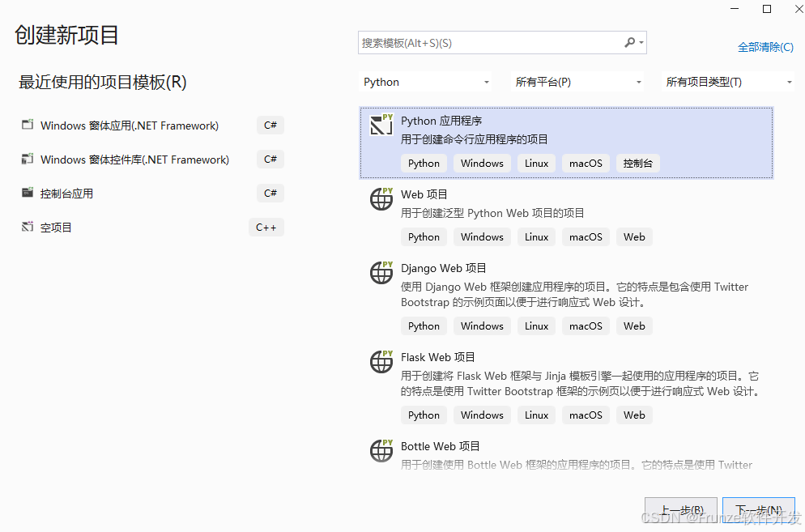Click the Linux tag under Flask Web 项目
Screen dimensions: 805x532
point(536,415)
